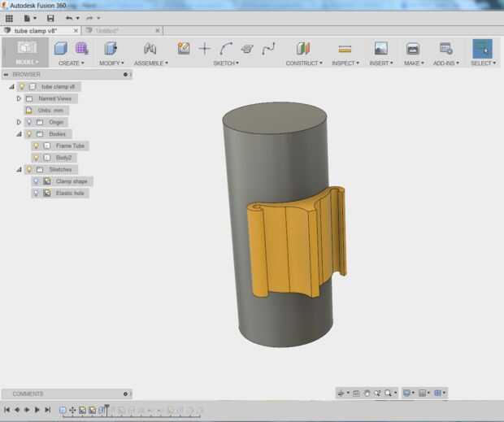The height and width of the screenshot is (422, 504).
Task: Open the MODIFY menu
Action: pos(111,63)
